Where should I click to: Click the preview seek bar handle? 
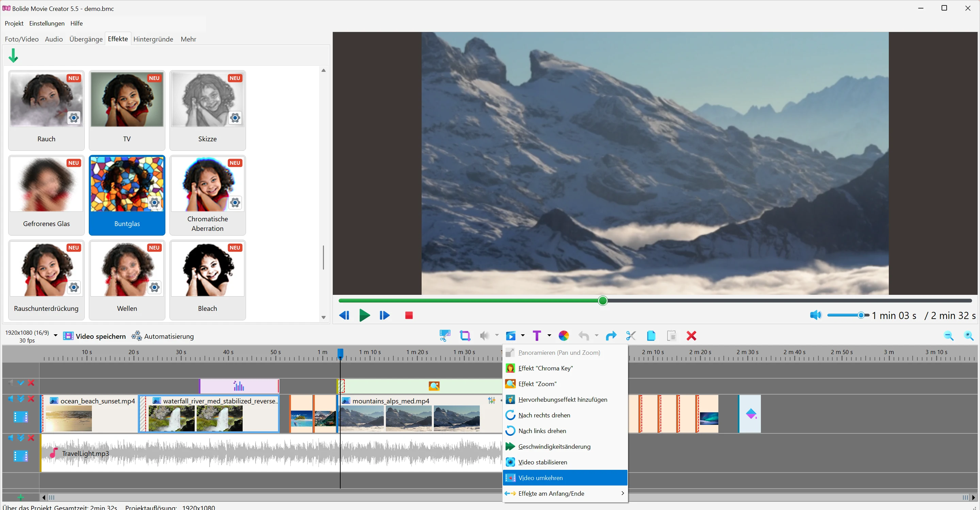click(603, 301)
